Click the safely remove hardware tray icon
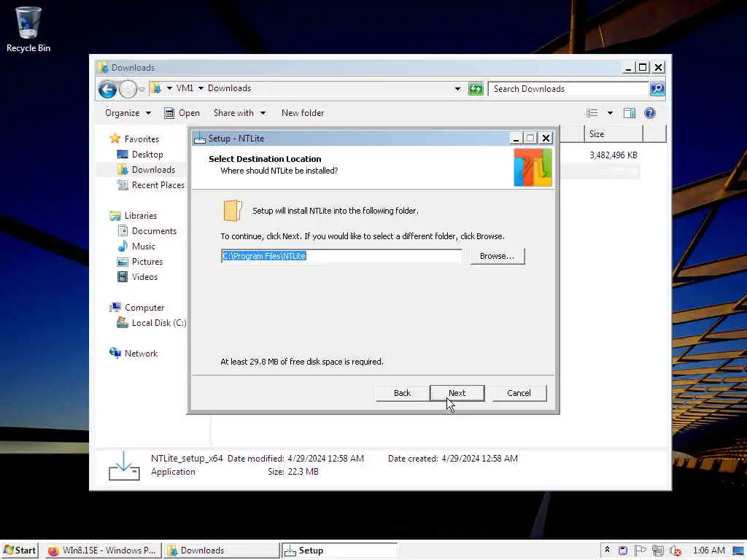747x560 pixels. coord(623,551)
